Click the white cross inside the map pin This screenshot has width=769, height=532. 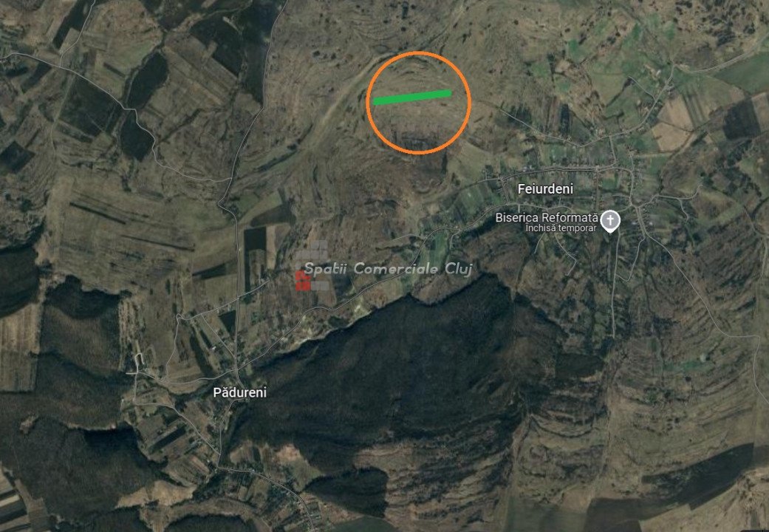point(610,219)
